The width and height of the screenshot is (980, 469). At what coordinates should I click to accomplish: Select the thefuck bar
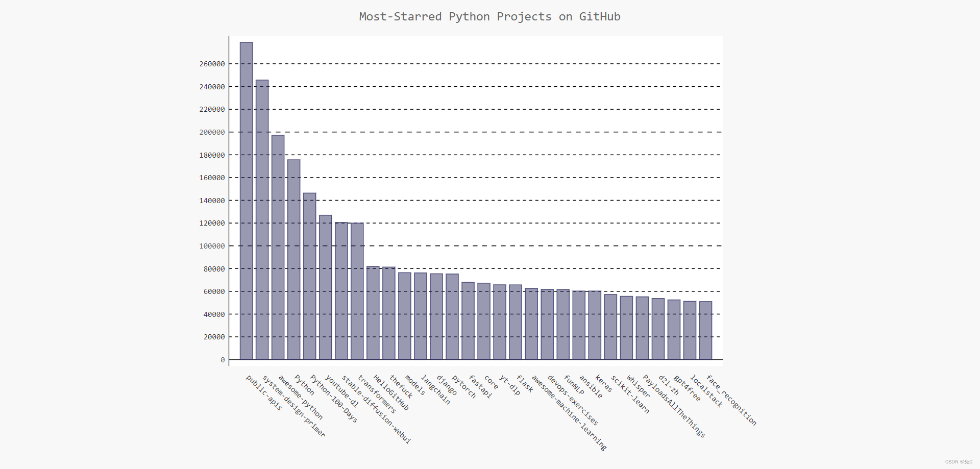click(x=389, y=313)
